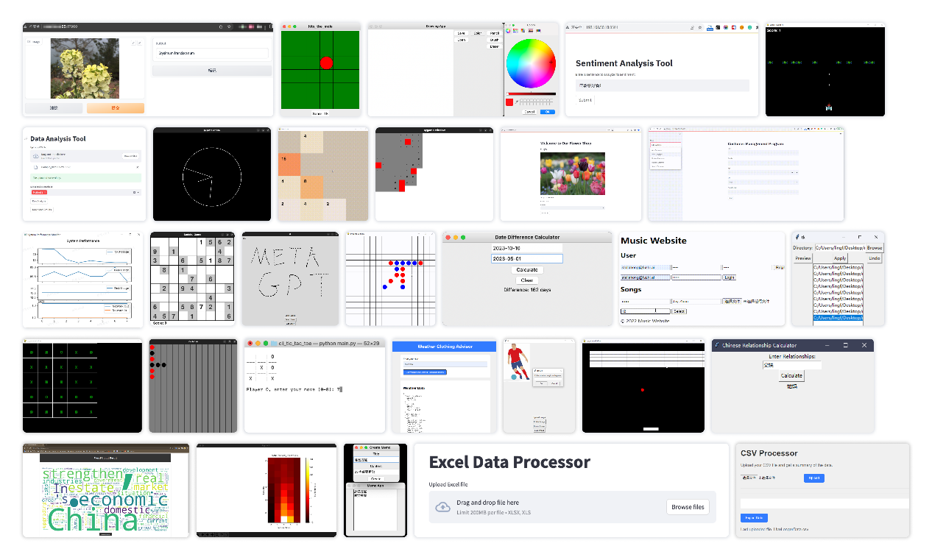Click Clear in Date Difference Calculator
Screen dimensions: 932x560
pyautogui.click(x=526, y=280)
